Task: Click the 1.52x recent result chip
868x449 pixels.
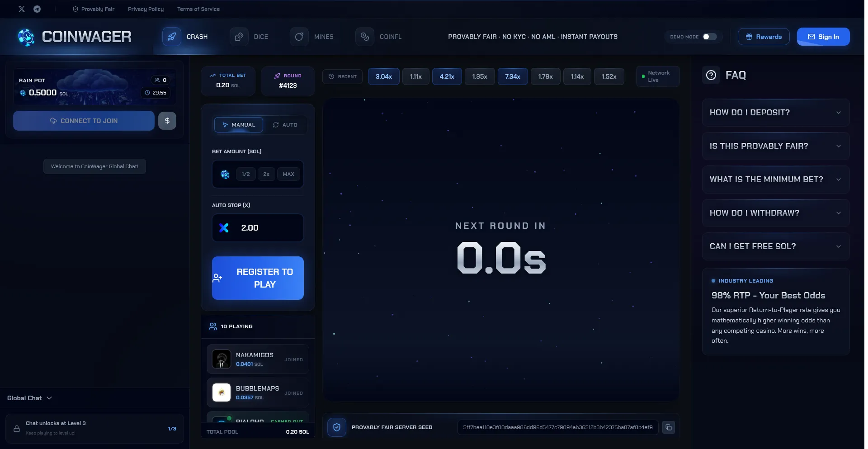Action: click(609, 76)
